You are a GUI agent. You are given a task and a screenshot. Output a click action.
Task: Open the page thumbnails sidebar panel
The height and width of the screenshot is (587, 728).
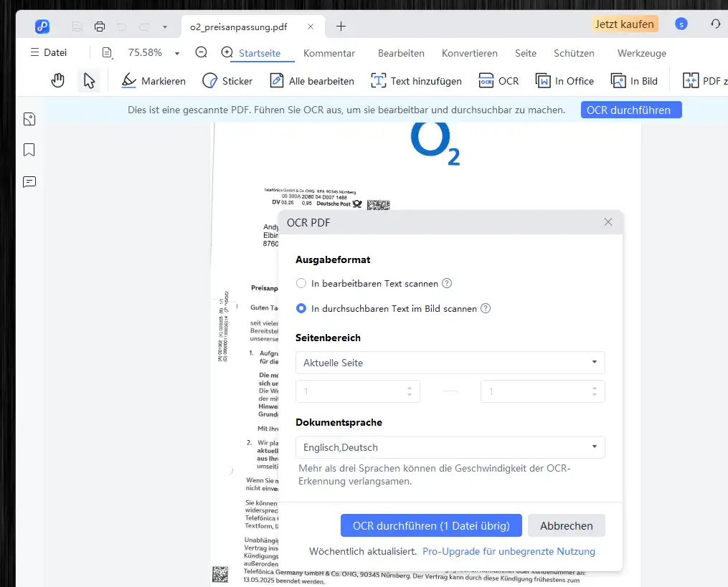tap(29, 119)
